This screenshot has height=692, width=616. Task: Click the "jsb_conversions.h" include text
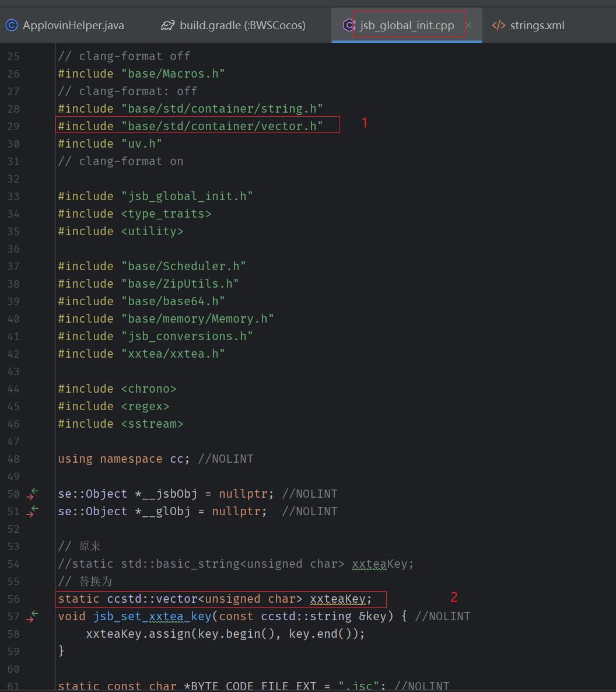(x=187, y=336)
